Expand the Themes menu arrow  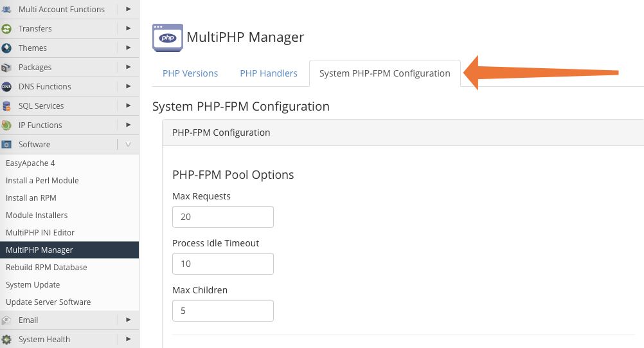click(128, 48)
